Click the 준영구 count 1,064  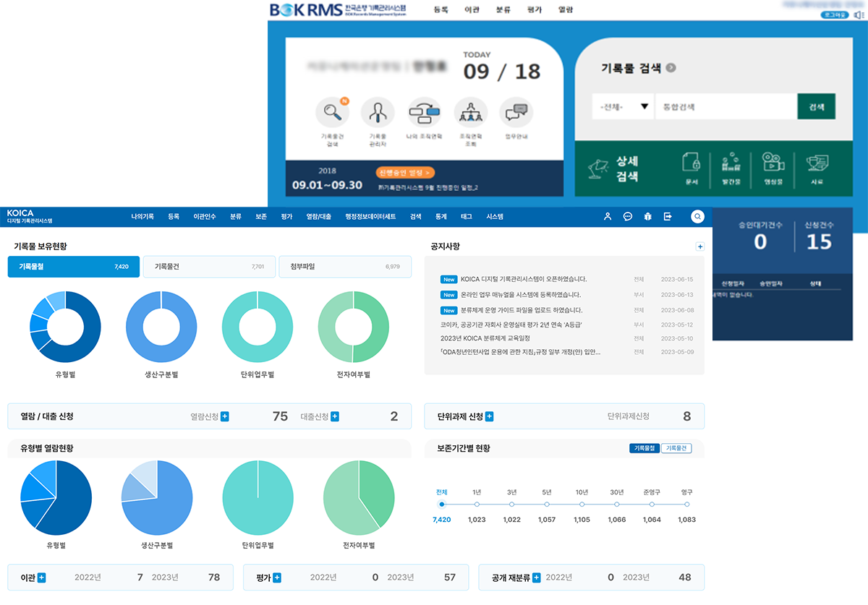(x=652, y=520)
